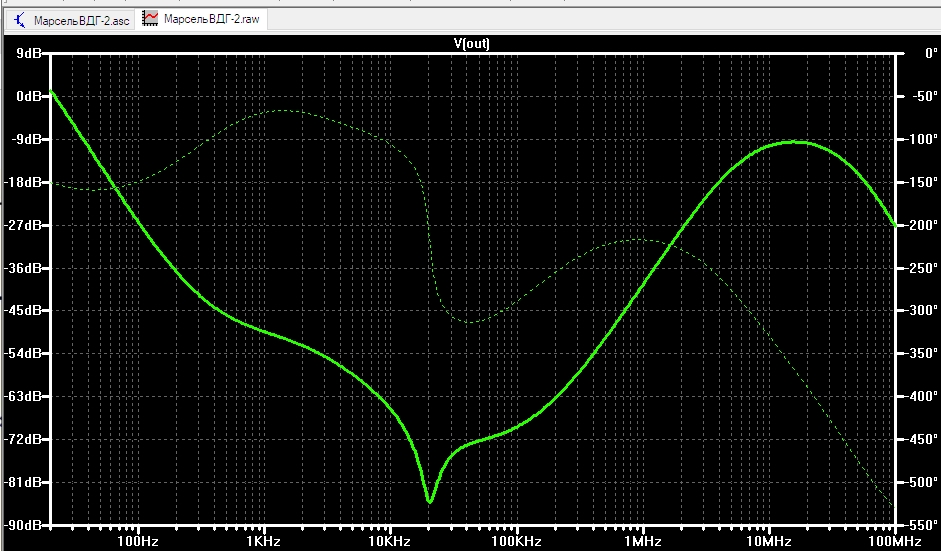Click the 1KHz frequency axis label
This screenshot has height=551, width=941.
click(264, 541)
